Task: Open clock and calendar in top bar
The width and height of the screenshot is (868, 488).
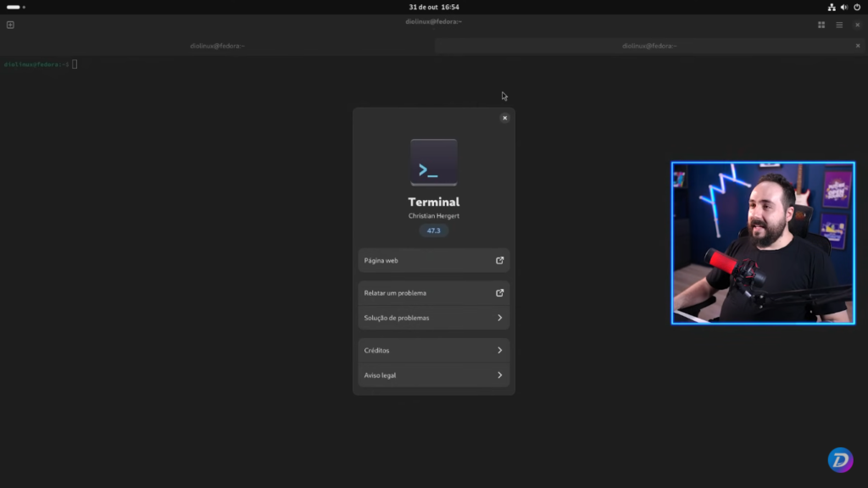Action: [x=434, y=7]
